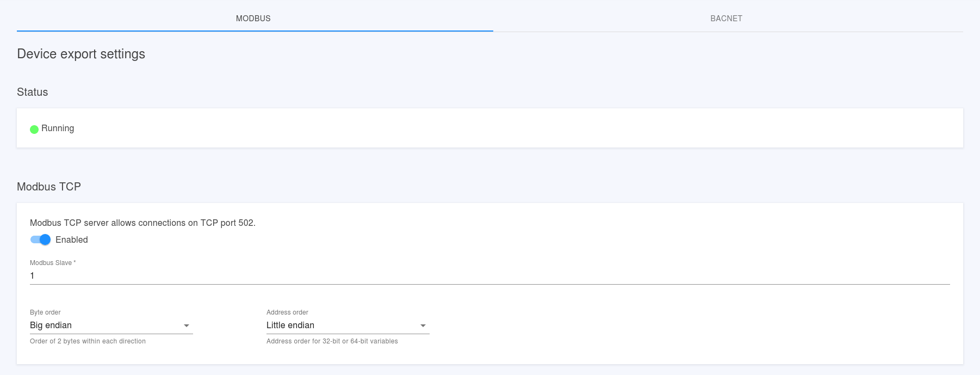
Task: Toggle the Modbus TCP Enabled switch
Action: [x=41, y=239]
